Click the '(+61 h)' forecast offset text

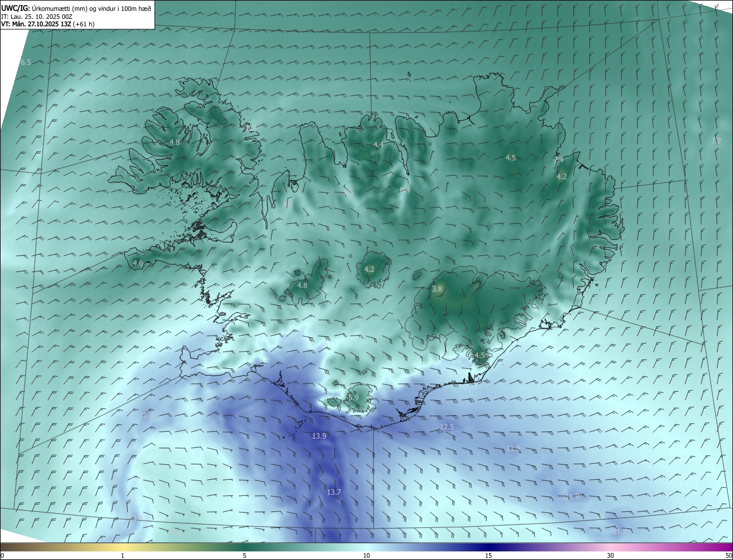[84, 24]
